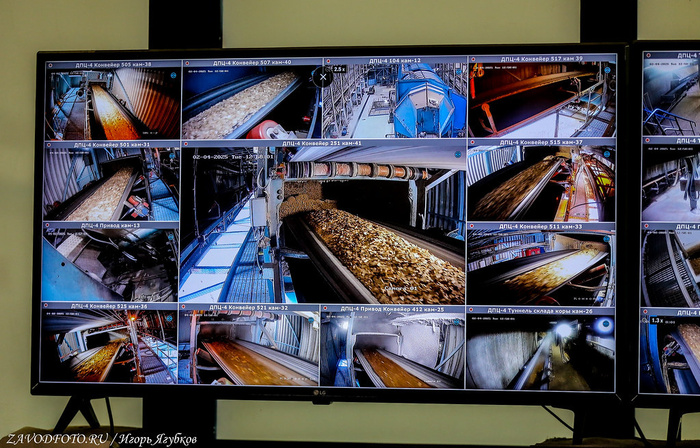This screenshot has height=448, width=700.
Task: Click title 'ДПЦ-4 Конвейер 505 кам-38'
Action: pyautogui.click(x=113, y=65)
